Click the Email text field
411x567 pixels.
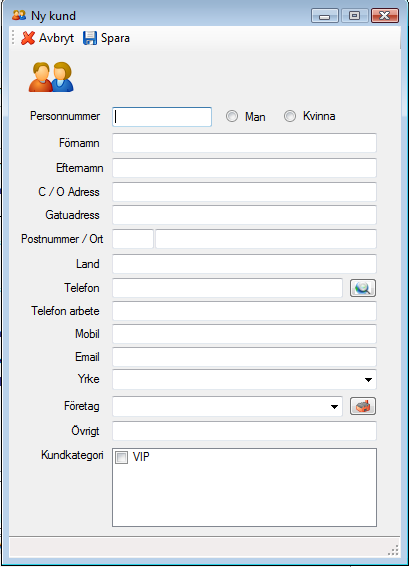(x=244, y=357)
